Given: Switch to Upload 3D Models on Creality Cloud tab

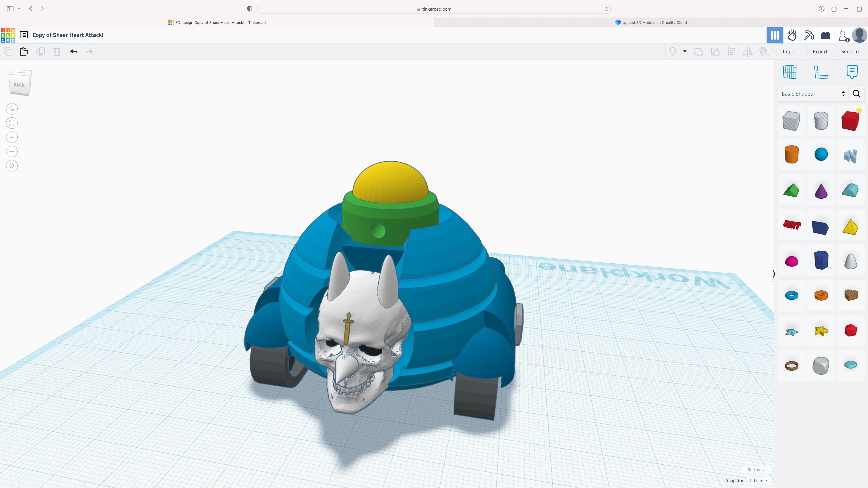Looking at the screenshot, I should tap(651, 23).
